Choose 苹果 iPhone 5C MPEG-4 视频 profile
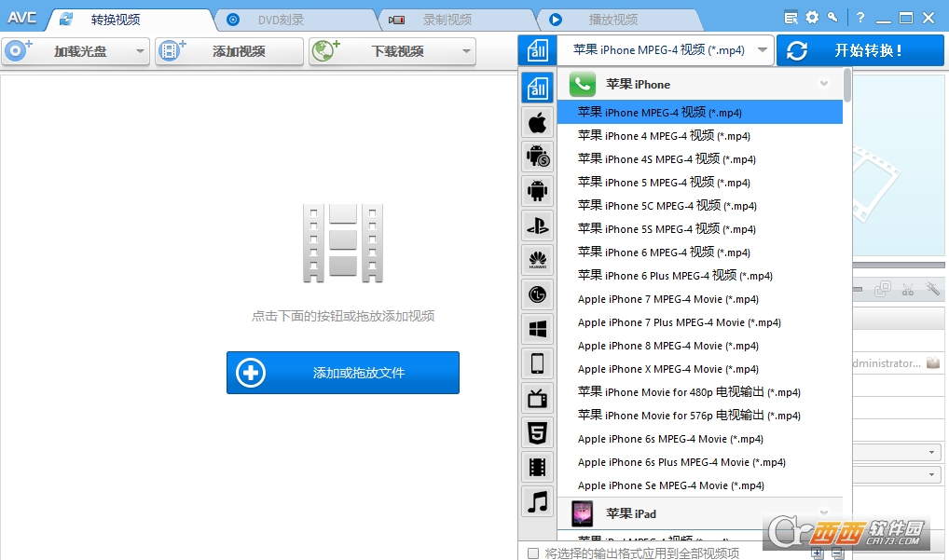The width and height of the screenshot is (949, 560). (700, 206)
